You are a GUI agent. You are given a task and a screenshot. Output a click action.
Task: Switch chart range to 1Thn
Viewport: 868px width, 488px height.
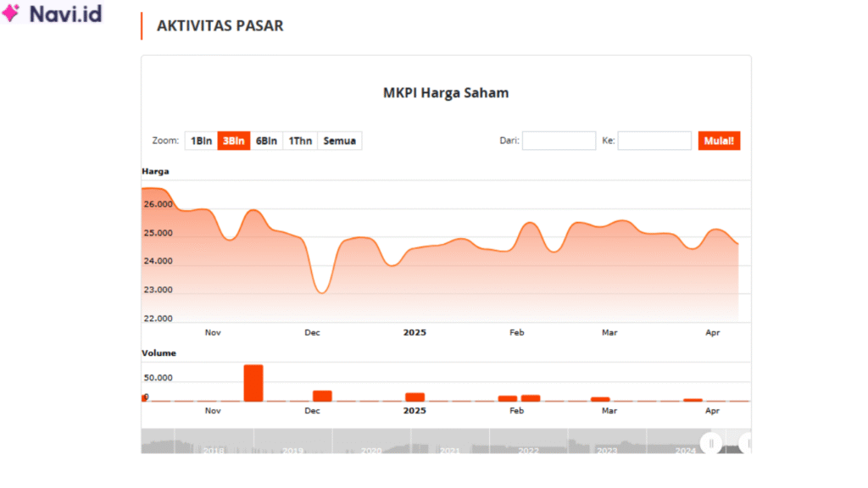coord(299,140)
